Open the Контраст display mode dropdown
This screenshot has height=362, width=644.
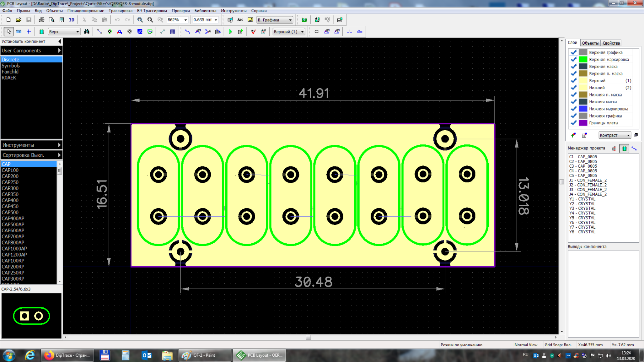pyautogui.click(x=628, y=135)
